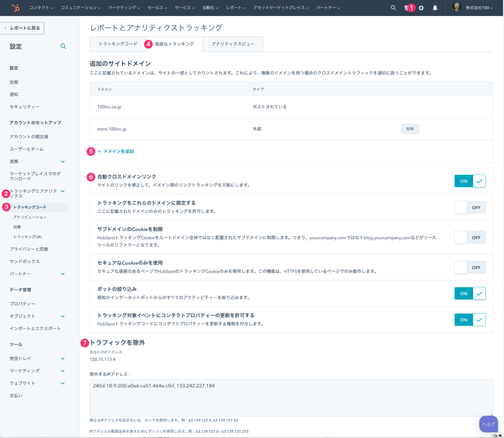Open the marketplace icon in top bar

point(406,8)
